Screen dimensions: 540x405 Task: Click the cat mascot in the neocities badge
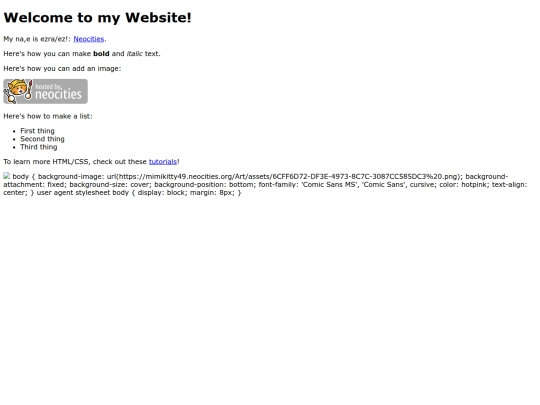point(18,91)
